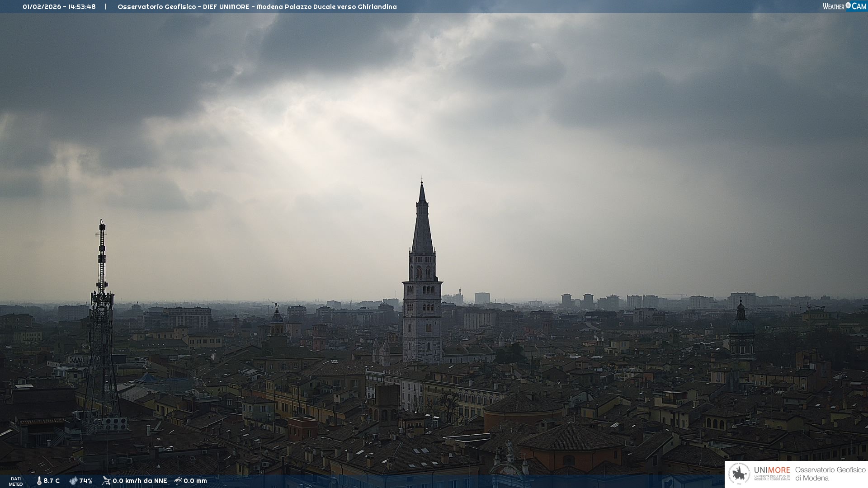The image size is (868, 488).
Task: Click the Ghirlandina tower spire
Action: point(422,226)
